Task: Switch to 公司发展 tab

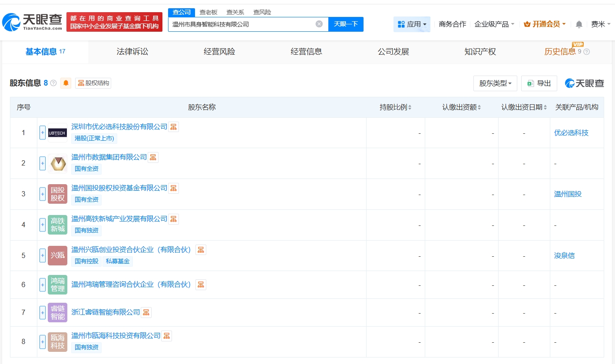Action: 393,52
